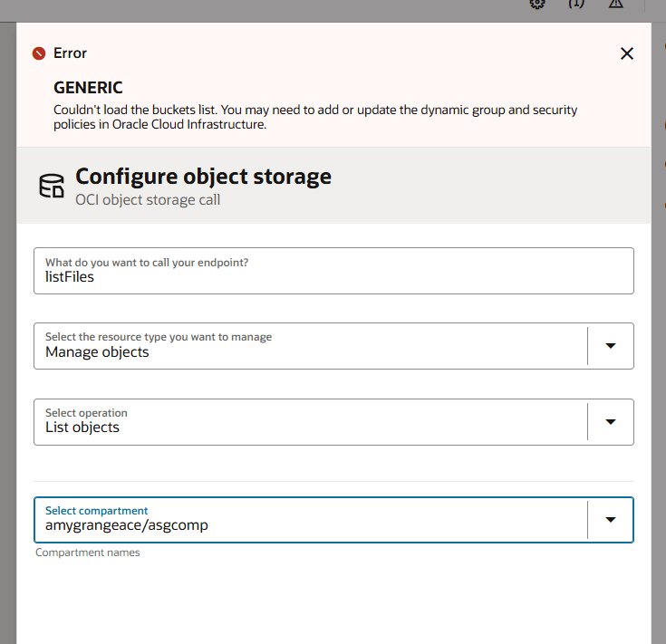Click the List objects operation value
666x644 pixels.
pos(82,428)
